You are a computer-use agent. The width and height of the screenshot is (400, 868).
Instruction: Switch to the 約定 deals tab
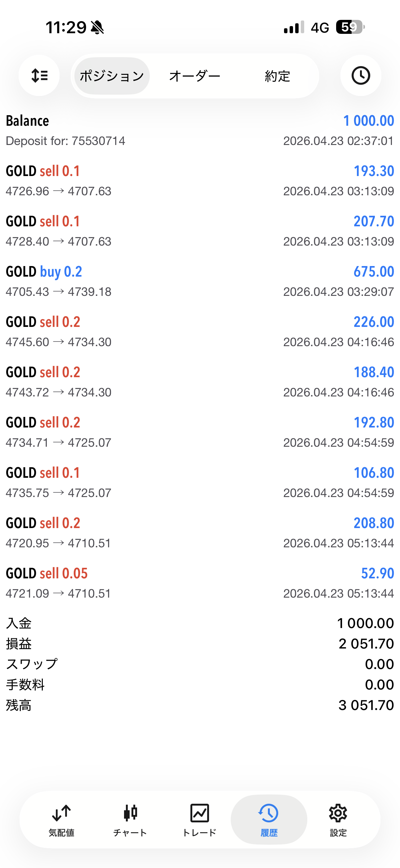click(x=277, y=76)
